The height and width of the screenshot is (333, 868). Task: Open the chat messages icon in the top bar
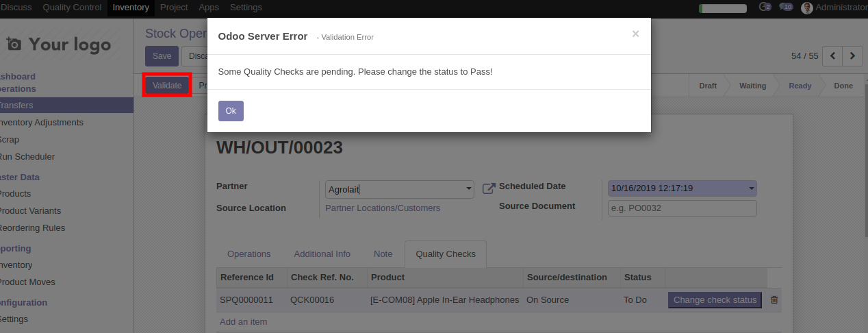(x=786, y=8)
